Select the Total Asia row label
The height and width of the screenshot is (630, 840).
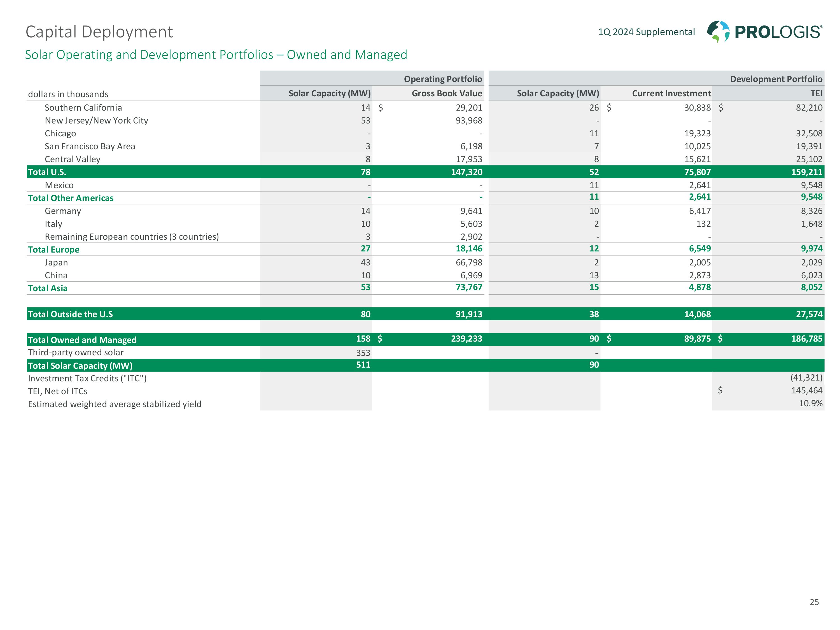pos(48,288)
